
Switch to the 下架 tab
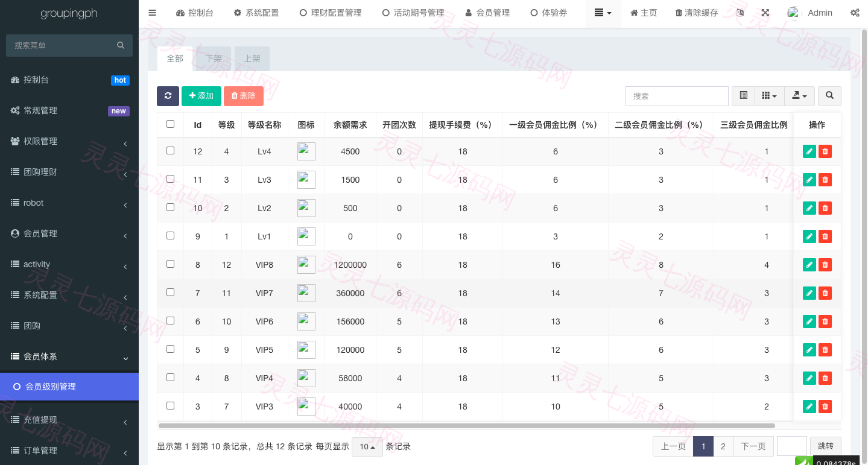coord(214,59)
